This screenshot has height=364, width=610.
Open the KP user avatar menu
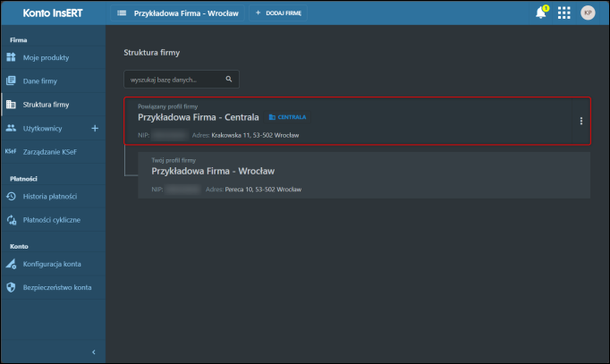pyautogui.click(x=588, y=13)
